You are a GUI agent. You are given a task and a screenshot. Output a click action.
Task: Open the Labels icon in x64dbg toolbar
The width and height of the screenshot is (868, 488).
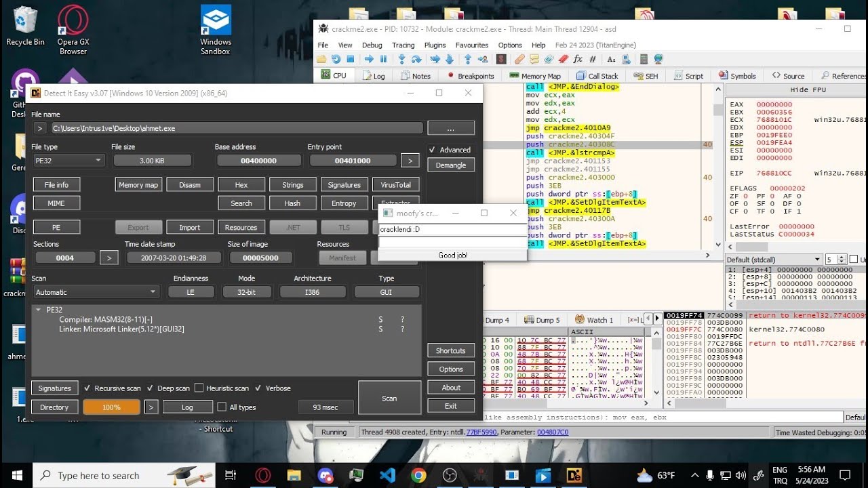pyautogui.click(x=549, y=59)
